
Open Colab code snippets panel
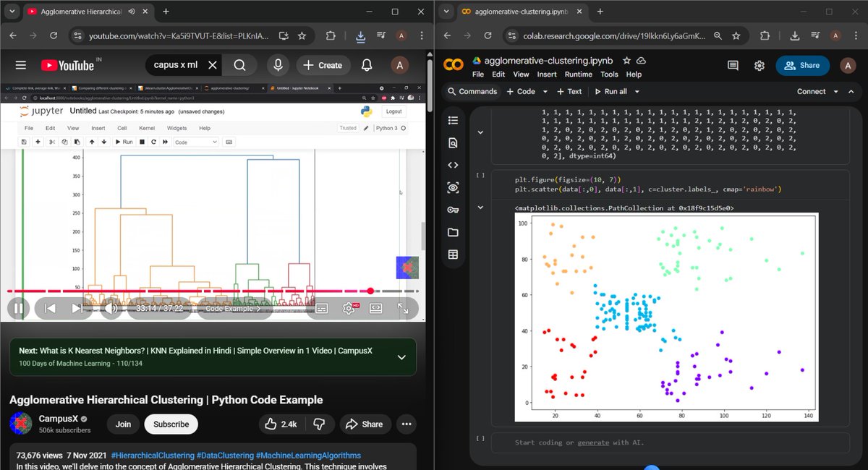[x=454, y=165]
